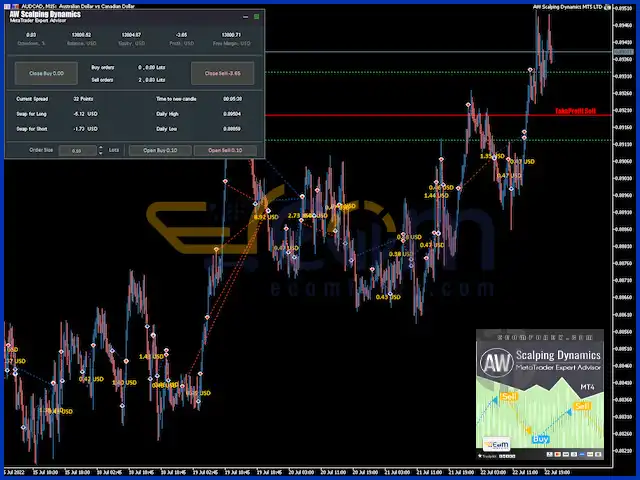Viewport: 640px width, 480px height.
Task: Click the green square in panel header
Action: pyautogui.click(x=256, y=17)
